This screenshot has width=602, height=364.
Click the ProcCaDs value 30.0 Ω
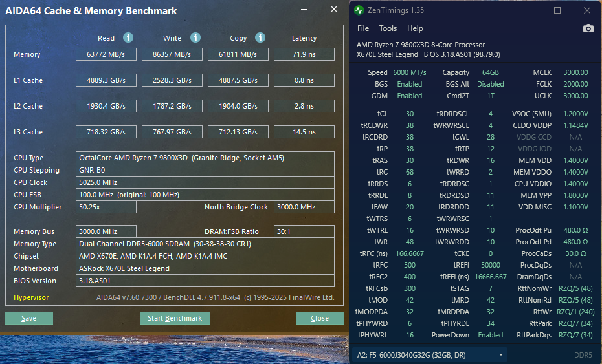[x=575, y=253]
